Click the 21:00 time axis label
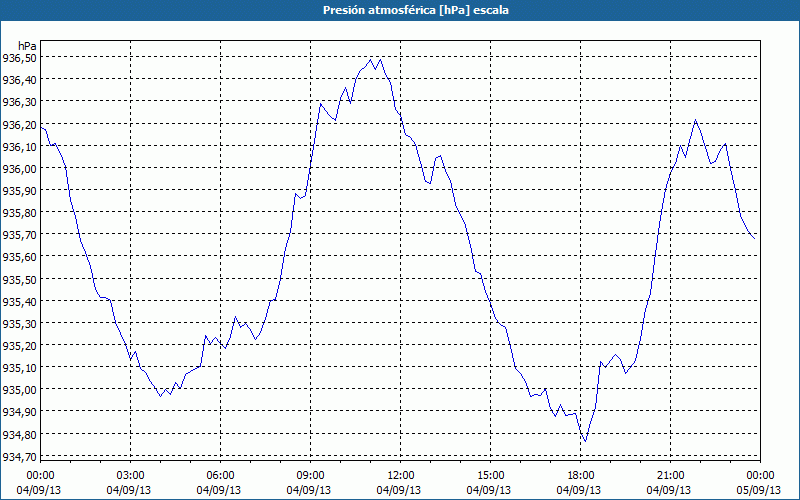 [x=670, y=476]
